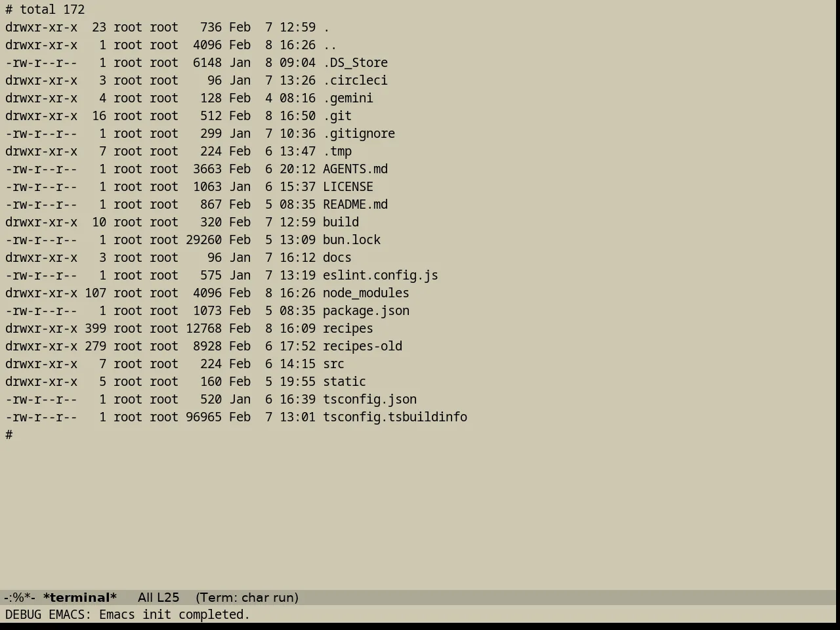
Task: Select package.json file name
Action: (366, 311)
